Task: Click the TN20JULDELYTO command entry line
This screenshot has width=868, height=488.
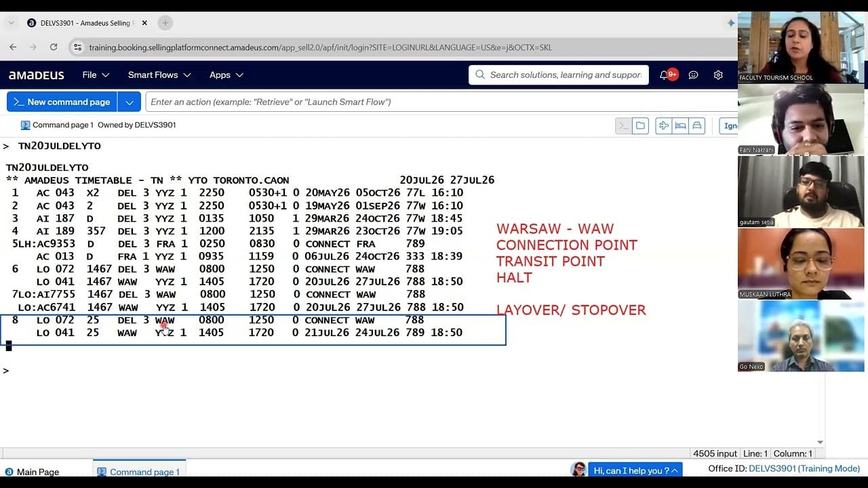Action: [59, 146]
